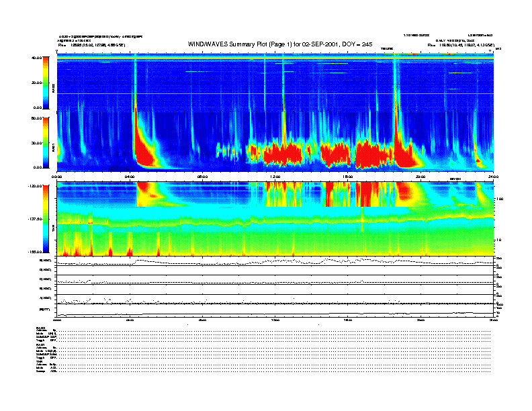
Task: Click the 24:00 tick label under the RAD1 spectrogram
Action: 493,177
